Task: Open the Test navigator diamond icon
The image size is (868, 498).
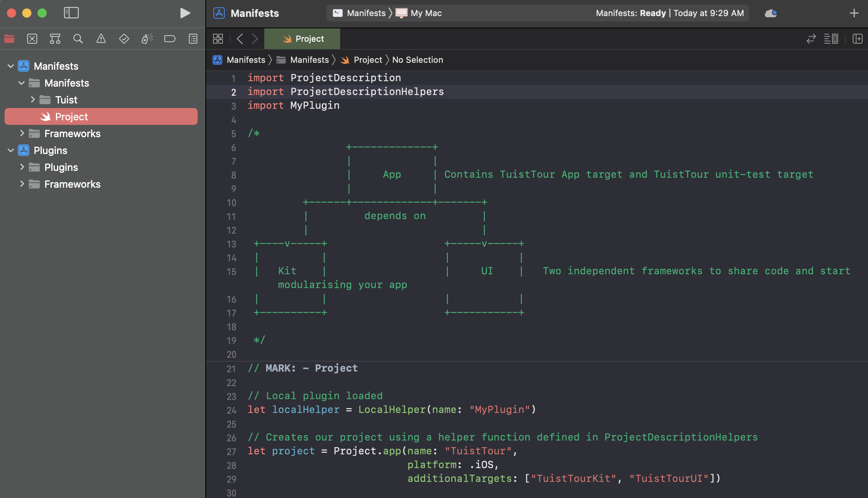Action: point(124,39)
